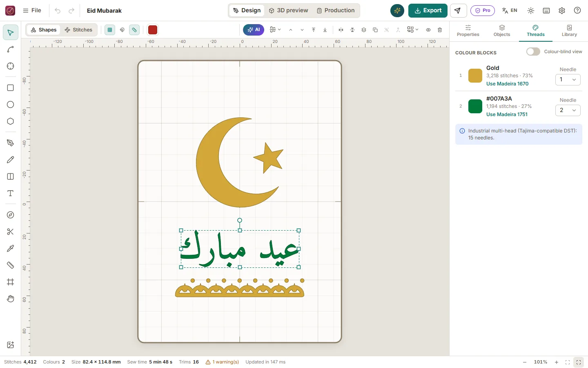This screenshot has height=368, width=588.
Task: Open the Objects panel tab
Action: [x=502, y=31]
